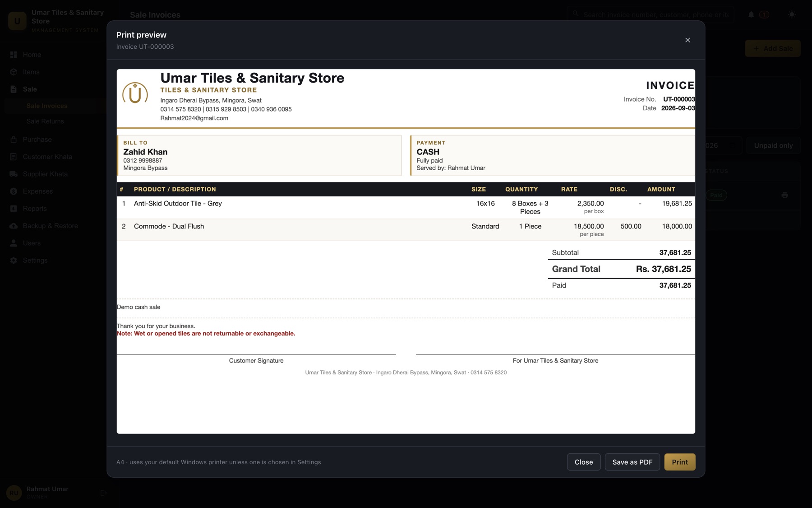812x508 pixels.
Task: Click the Settings gear icon
Action: (x=14, y=260)
